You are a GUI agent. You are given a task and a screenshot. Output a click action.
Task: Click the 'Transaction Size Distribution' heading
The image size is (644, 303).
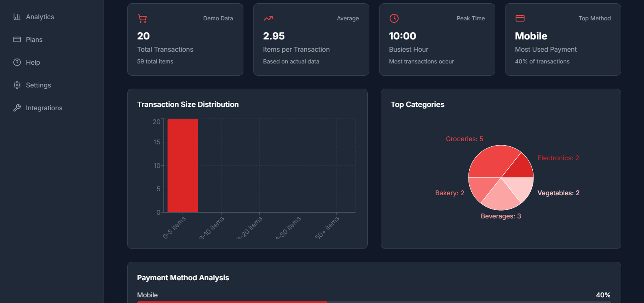188,105
